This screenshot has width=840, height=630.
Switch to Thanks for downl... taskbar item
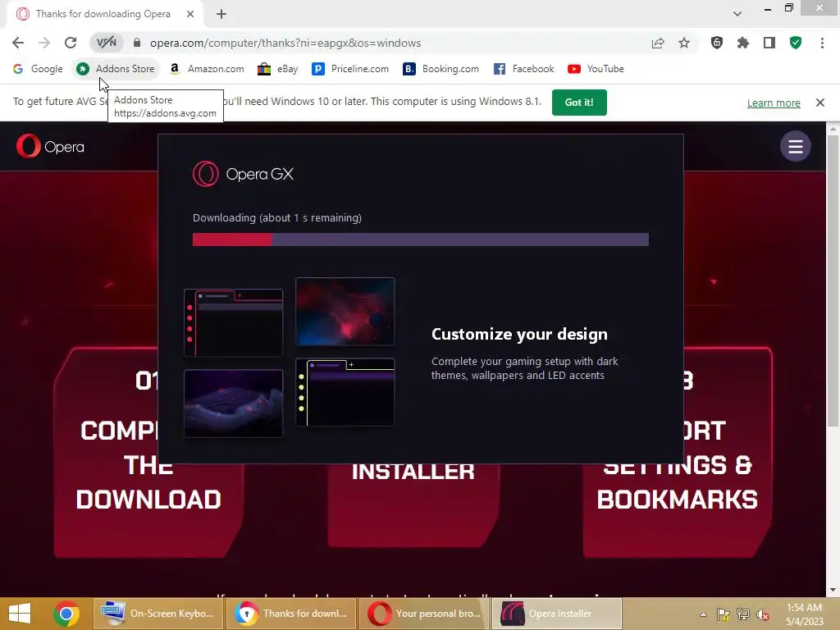point(291,614)
